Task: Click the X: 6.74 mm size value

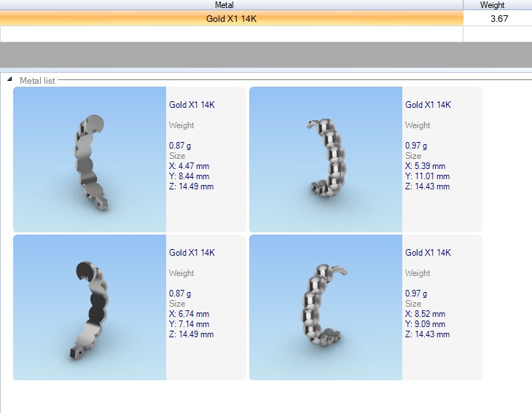Action: (x=191, y=314)
